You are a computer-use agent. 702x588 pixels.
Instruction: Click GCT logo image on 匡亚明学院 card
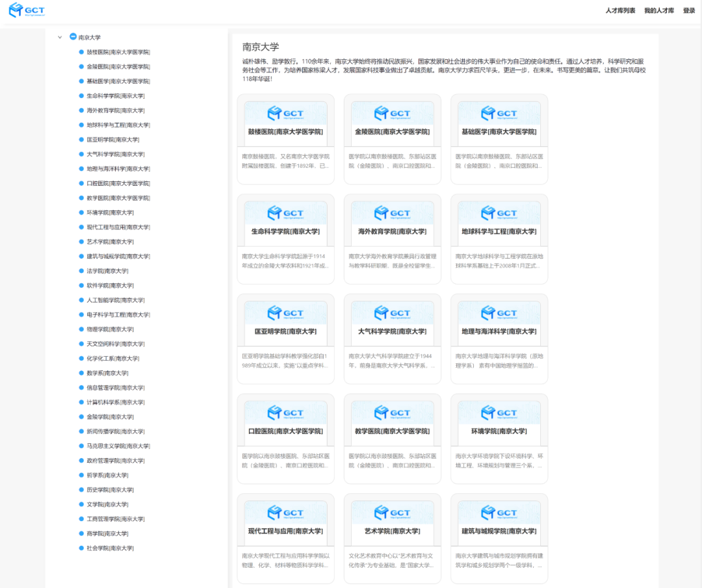tap(285, 313)
